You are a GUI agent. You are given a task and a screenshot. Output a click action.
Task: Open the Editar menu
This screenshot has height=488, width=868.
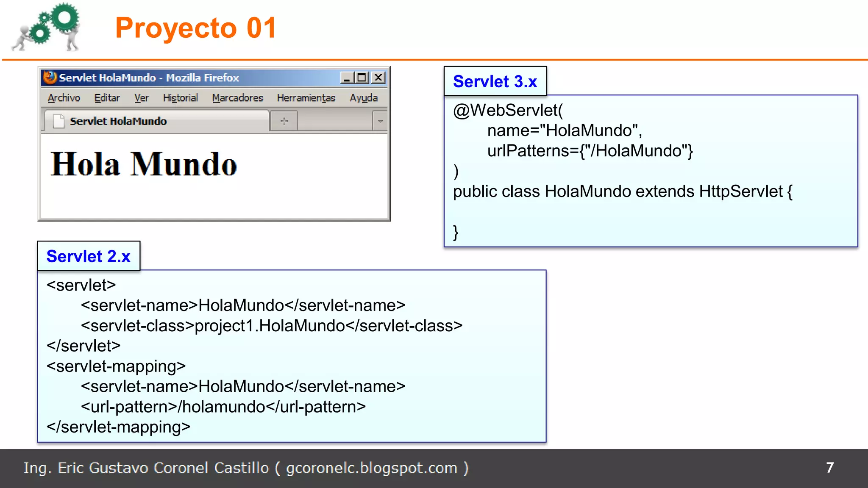coord(107,98)
